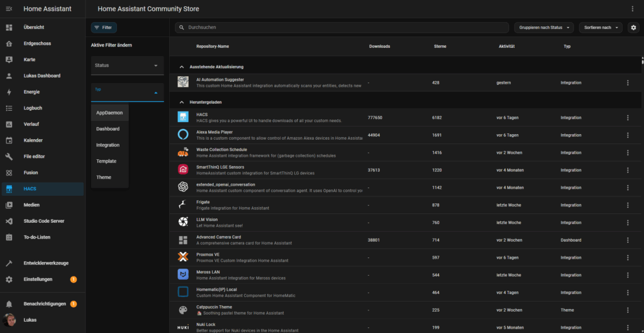Open SmartThinQ LGE Sensors row

coord(405,170)
